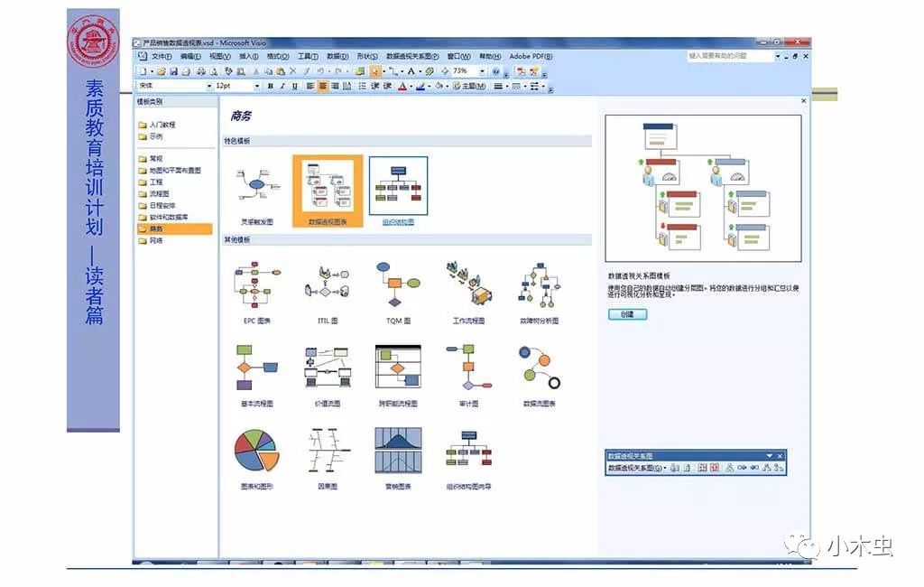The width and height of the screenshot is (924, 587).
Task: Click the fill color bucket icon
Action: pos(439,86)
